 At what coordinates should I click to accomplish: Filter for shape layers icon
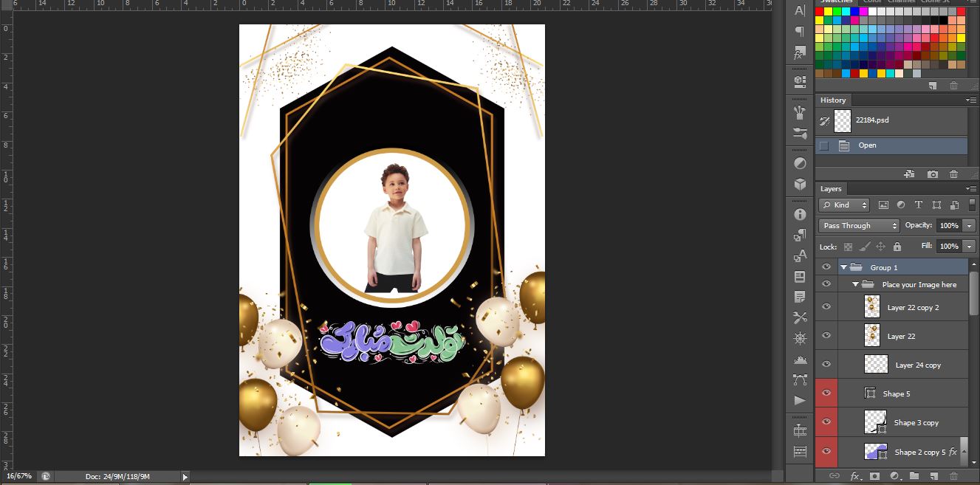point(936,205)
